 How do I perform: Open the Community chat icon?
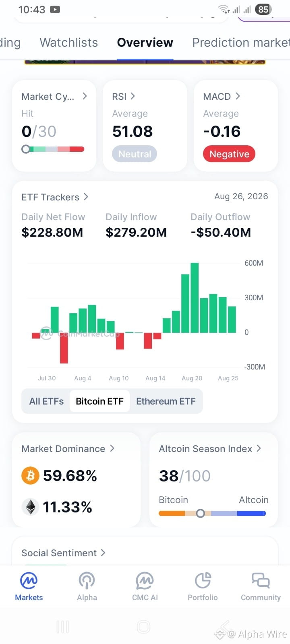(x=261, y=580)
